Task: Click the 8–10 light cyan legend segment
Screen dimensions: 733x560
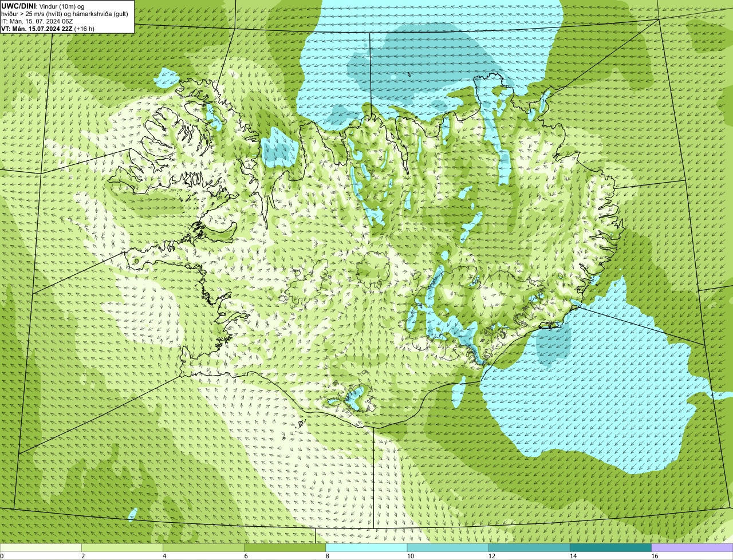Action: (366, 547)
